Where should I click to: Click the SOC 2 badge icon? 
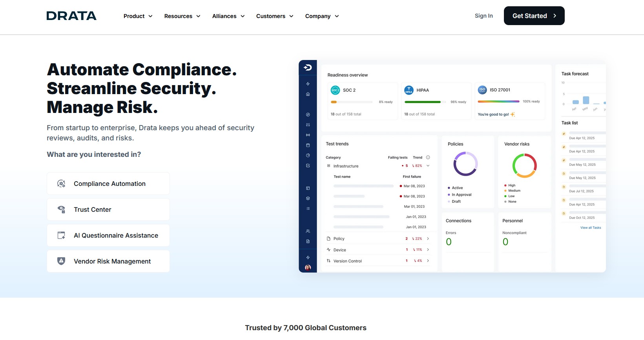pos(335,90)
